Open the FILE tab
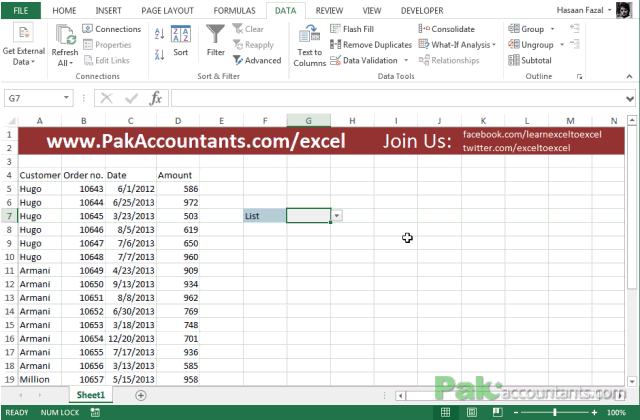 pyautogui.click(x=20, y=11)
